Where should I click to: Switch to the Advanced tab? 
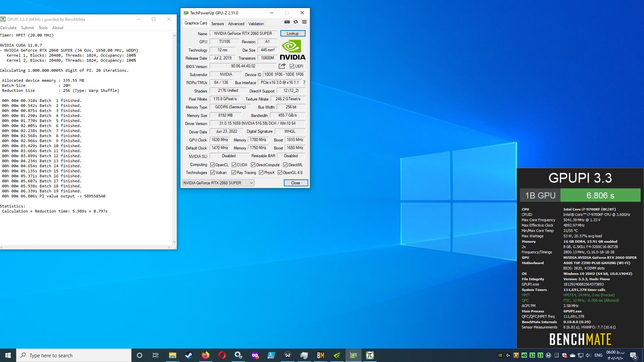236,24
